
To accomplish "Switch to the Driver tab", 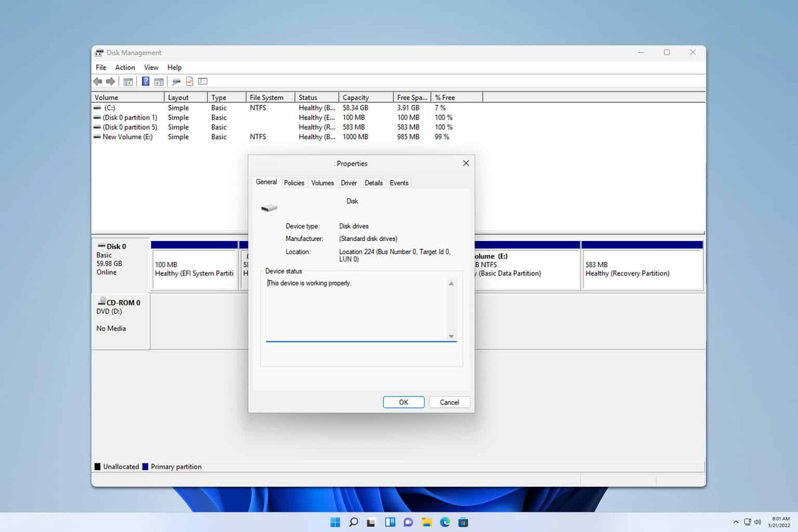I will 349,183.
